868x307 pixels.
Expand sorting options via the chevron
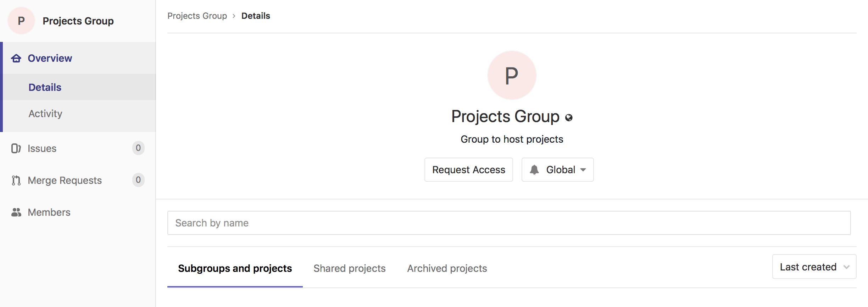tap(846, 267)
